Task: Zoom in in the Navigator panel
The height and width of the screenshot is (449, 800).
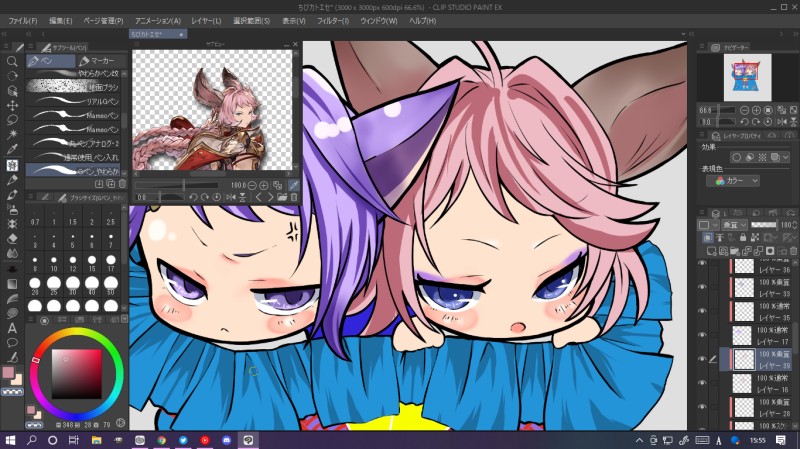Action: pyautogui.click(x=756, y=110)
